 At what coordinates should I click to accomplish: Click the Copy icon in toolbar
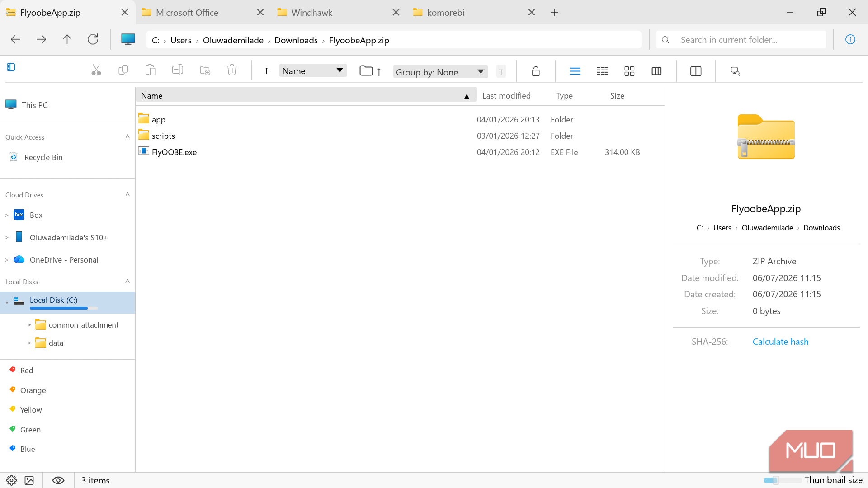123,70
